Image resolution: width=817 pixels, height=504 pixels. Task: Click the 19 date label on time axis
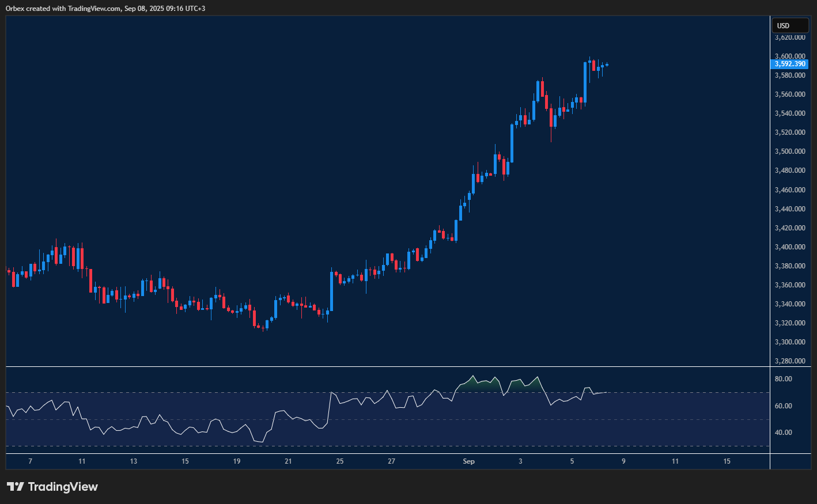click(237, 461)
